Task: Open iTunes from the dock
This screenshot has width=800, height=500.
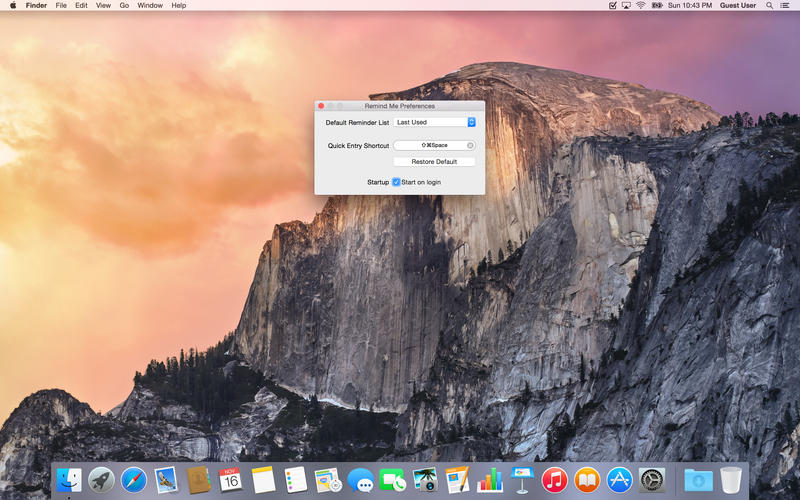Action: (555, 480)
